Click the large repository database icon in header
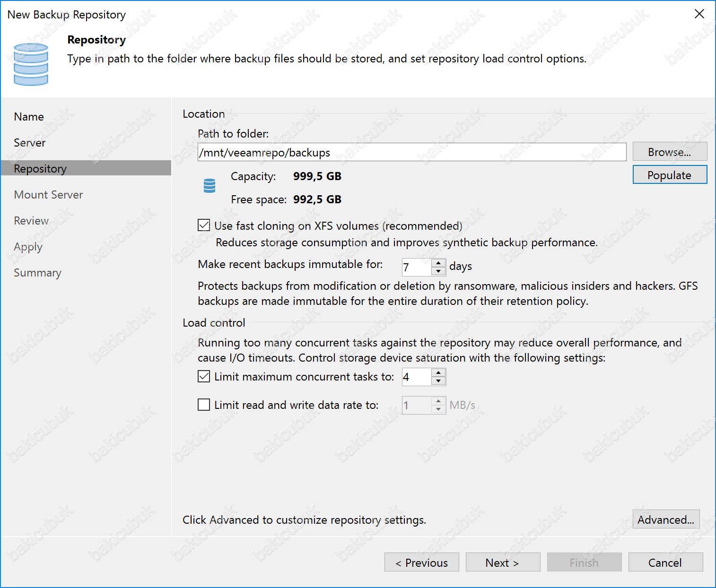 coord(31,64)
